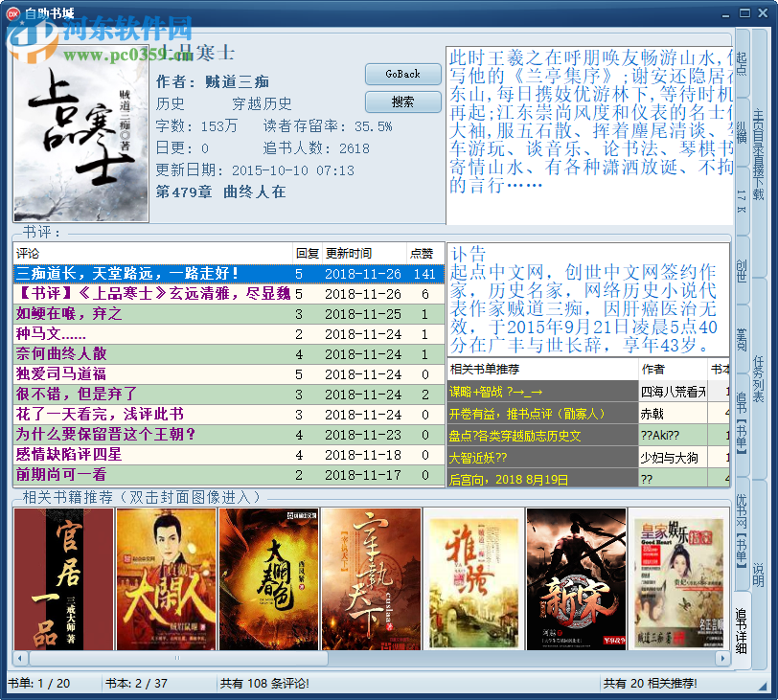Switch to the 笔趣 tab
Screen dimensions: 778x700
742,332
